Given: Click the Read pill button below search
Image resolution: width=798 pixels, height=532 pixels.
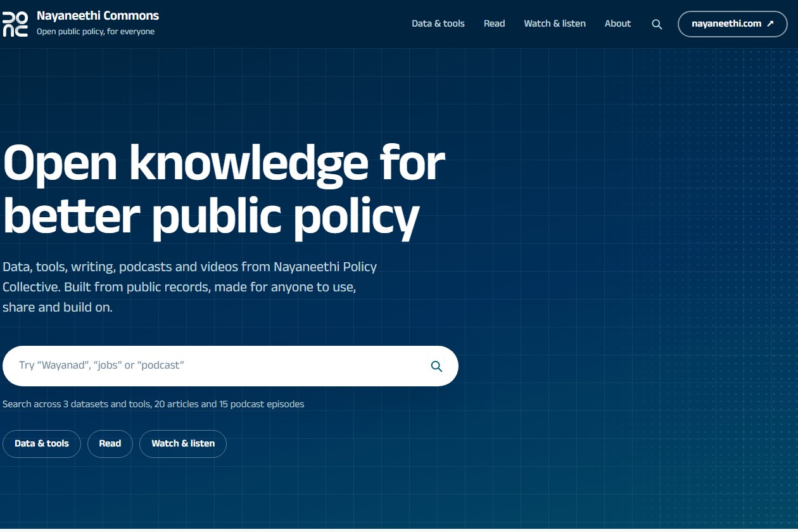Looking at the screenshot, I should point(110,443).
